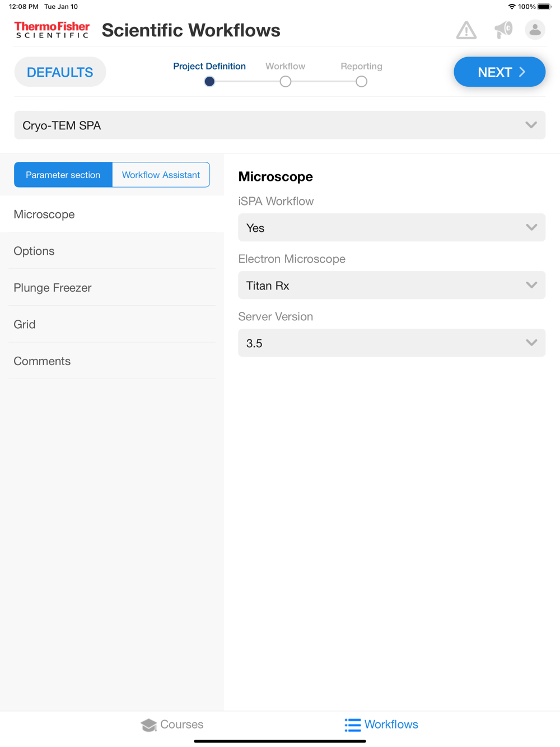
Task: Click the Microscope panel heading
Action: [276, 176]
